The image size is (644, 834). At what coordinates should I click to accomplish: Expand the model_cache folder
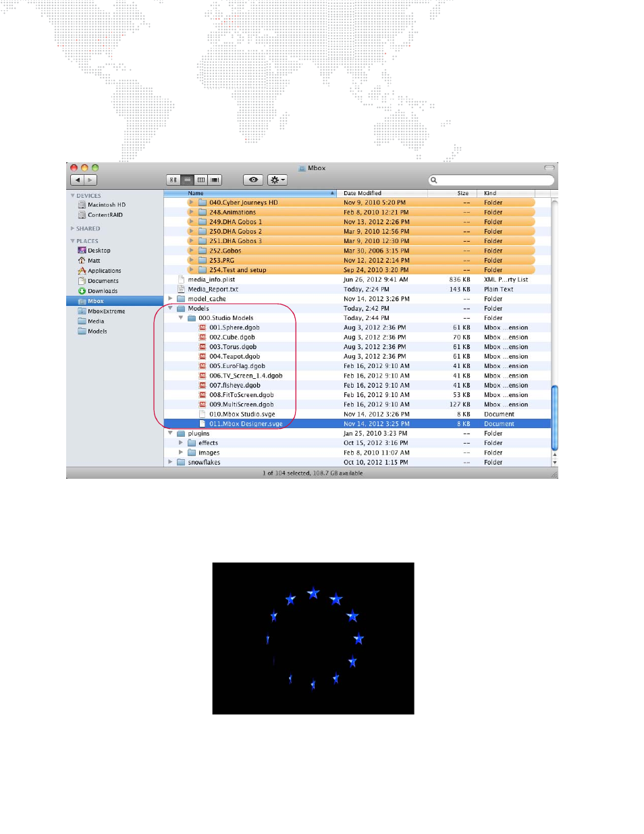click(x=170, y=298)
